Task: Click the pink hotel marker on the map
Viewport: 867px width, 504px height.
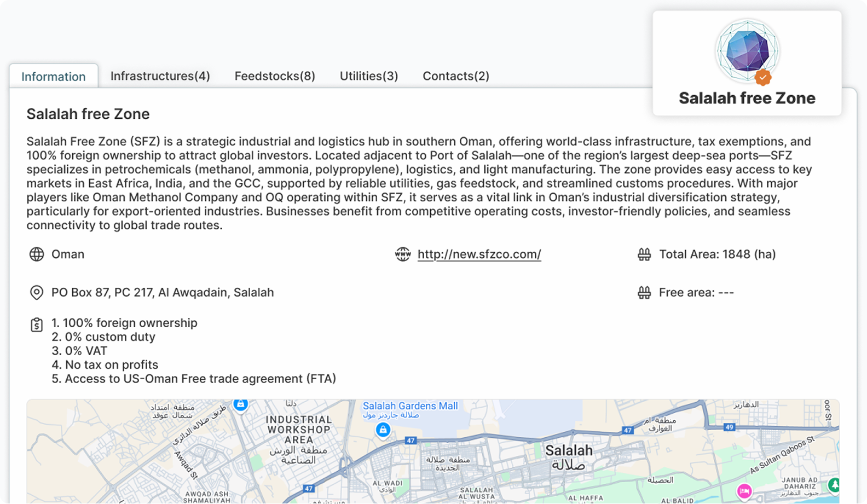Action: pyautogui.click(x=744, y=491)
